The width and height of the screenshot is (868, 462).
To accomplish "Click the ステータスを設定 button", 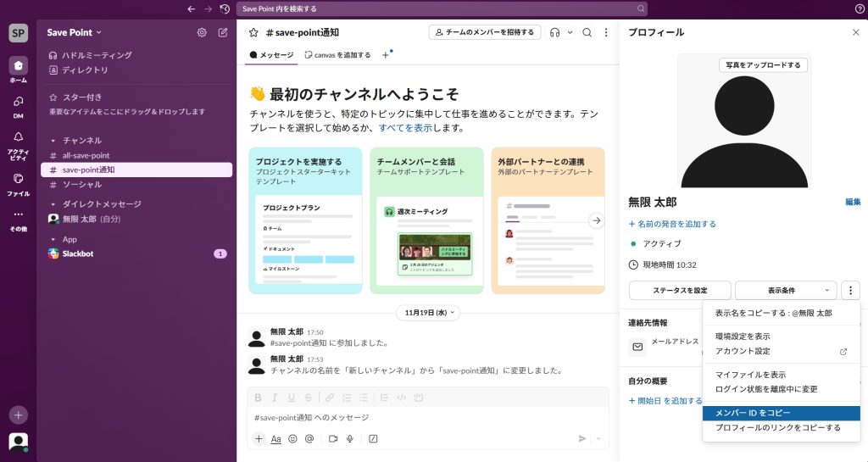I will click(680, 291).
